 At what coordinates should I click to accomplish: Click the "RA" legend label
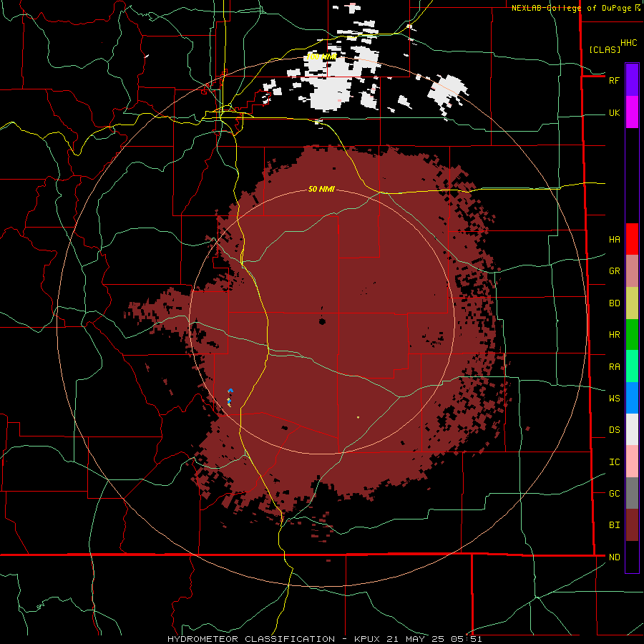tap(614, 367)
